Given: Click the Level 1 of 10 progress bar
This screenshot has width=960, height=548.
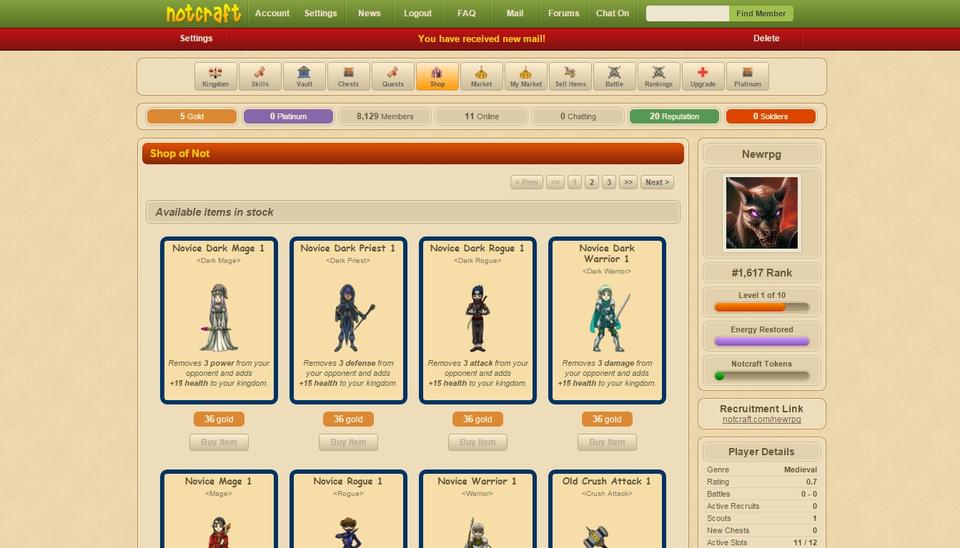Looking at the screenshot, I should (x=762, y=307).
